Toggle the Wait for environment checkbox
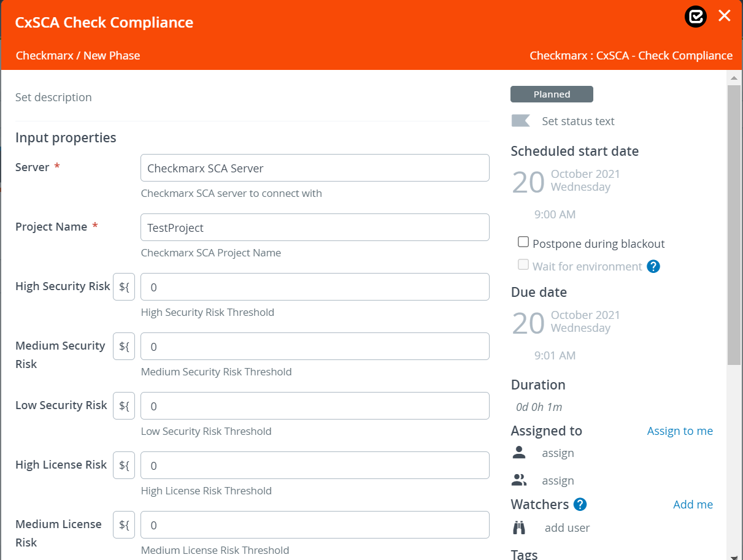This screenshot has height=560, width=743. tap(523, 265)
